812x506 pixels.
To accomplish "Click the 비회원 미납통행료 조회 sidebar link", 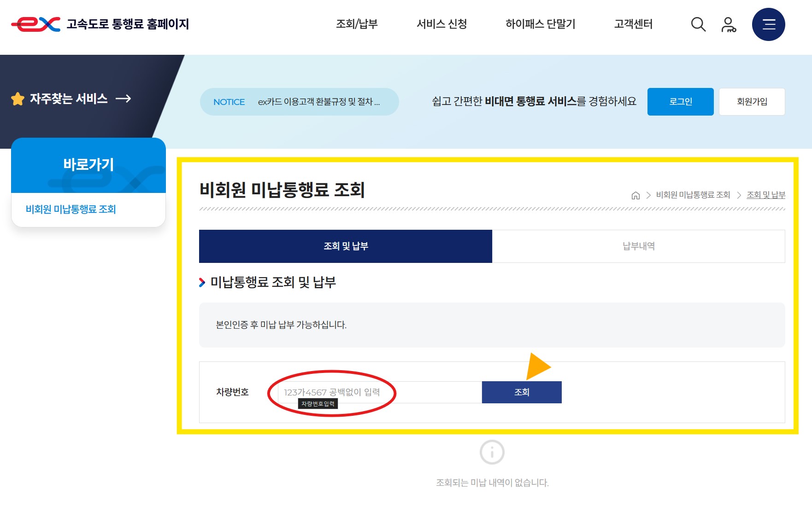I will click(71, 209).
